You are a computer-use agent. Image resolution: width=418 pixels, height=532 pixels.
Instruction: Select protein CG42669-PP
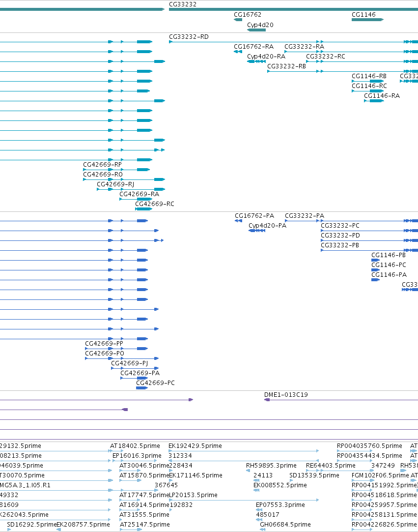click(x=104, y=344)
